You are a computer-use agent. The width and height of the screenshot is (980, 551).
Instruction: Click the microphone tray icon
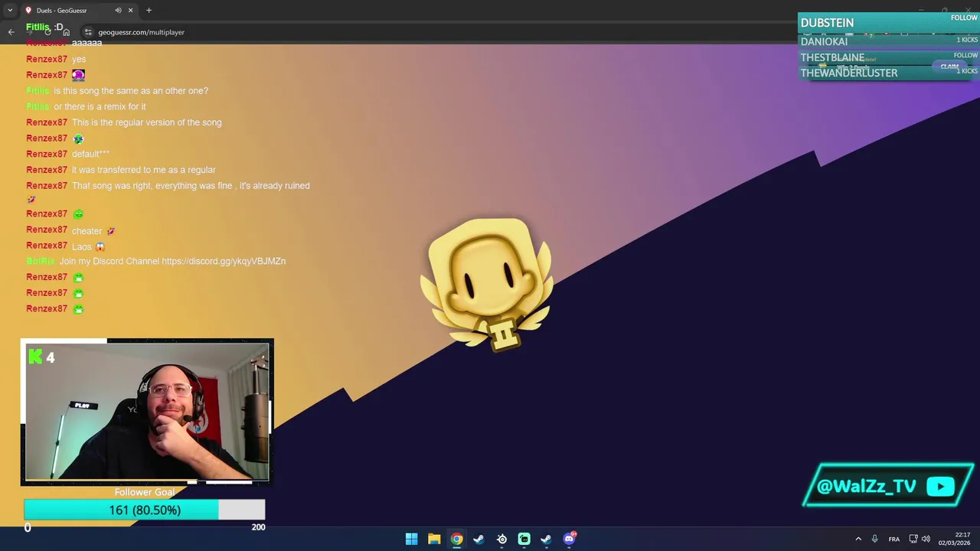874,539
